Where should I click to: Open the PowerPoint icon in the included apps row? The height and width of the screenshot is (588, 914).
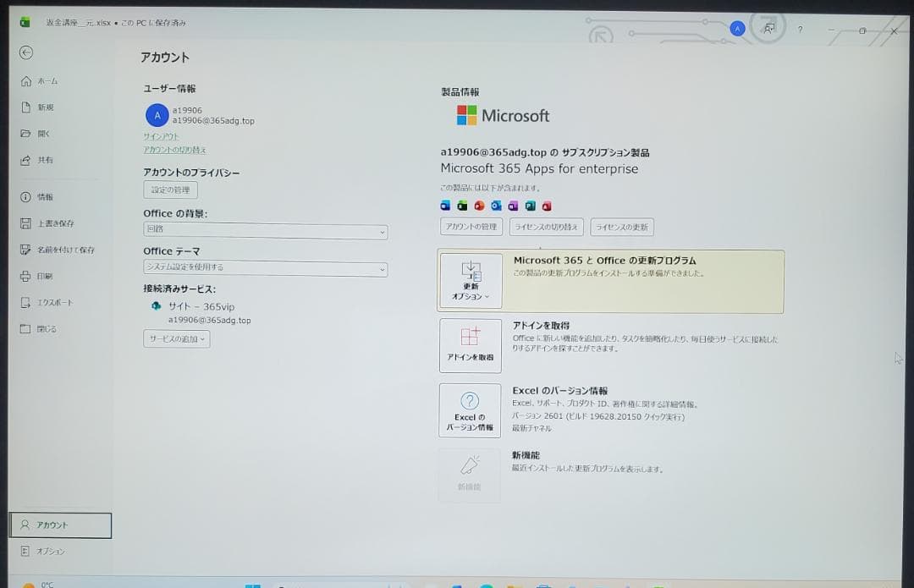pyautogui.click(x=478, y=206)
